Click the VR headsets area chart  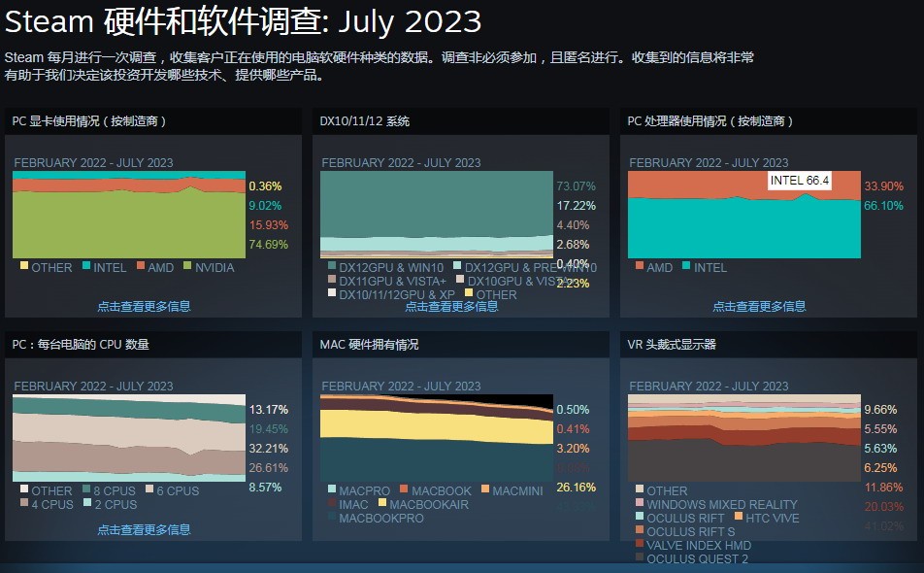click(744, 438)
